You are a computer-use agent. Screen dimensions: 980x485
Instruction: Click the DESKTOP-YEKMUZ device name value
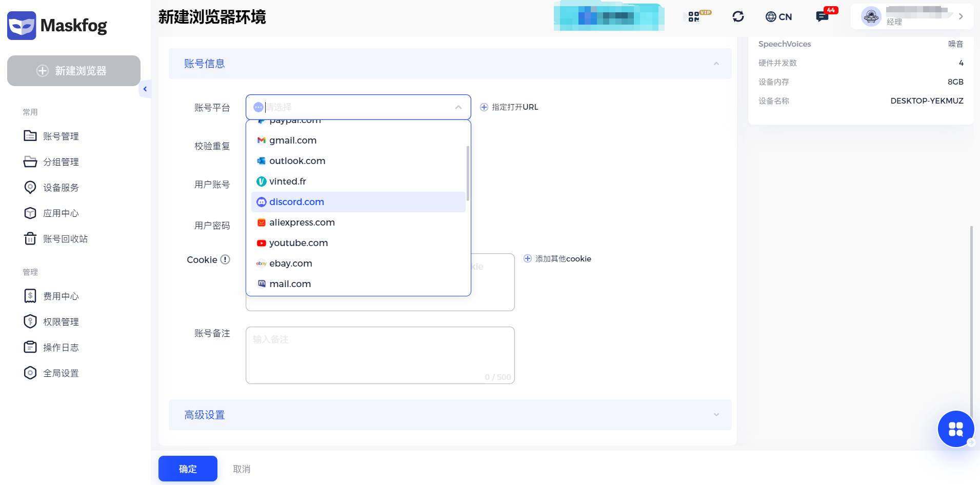click(927, 101)
